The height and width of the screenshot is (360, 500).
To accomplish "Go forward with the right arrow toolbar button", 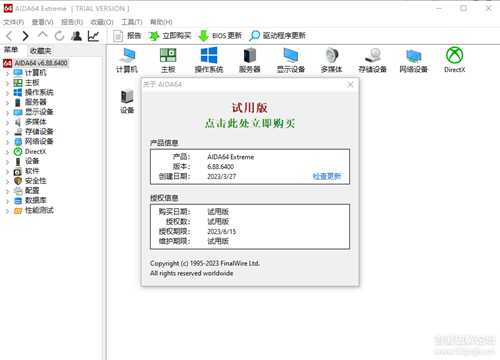I will coord(25,36).
